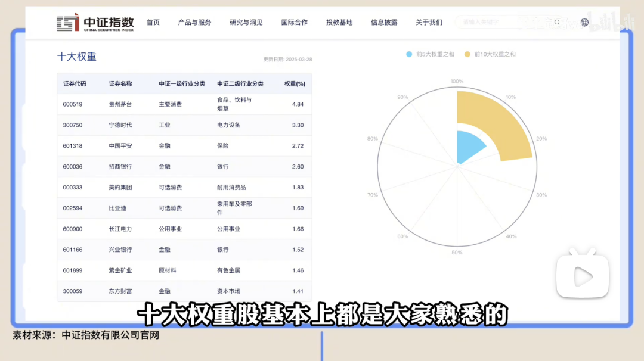Select the 比亚迪 name cell
The height and width of the screenshot is (361, 644).
[x=117, y=208]
